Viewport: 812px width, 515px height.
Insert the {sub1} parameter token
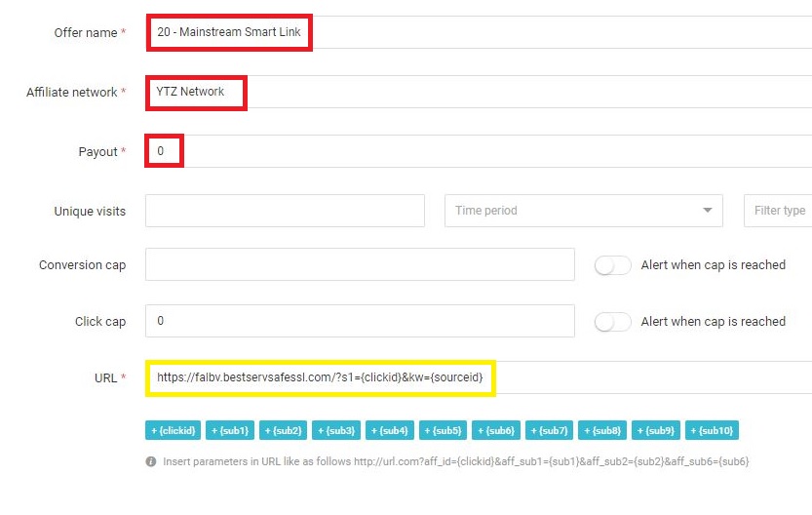click(x=230, y=430)
